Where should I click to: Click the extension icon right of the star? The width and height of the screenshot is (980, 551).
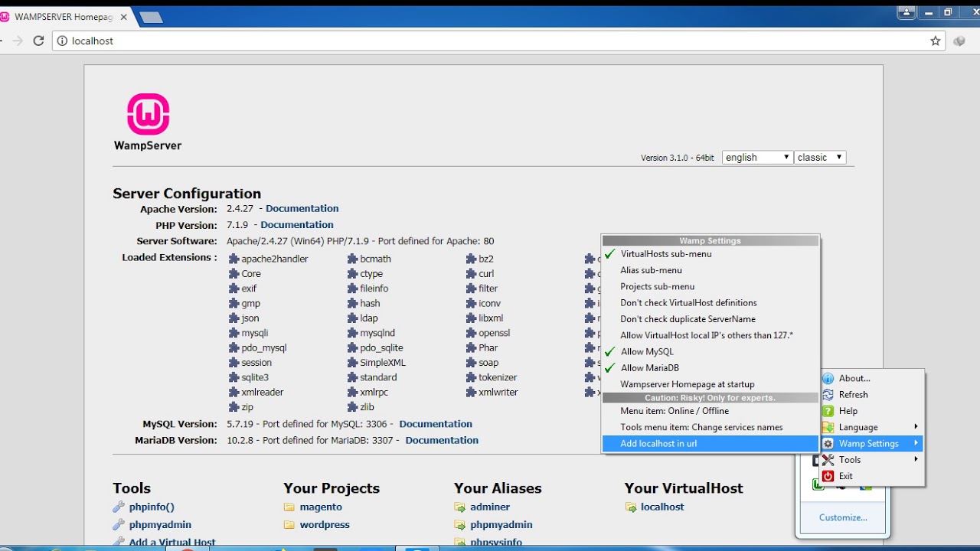click(x=959, y=41)
